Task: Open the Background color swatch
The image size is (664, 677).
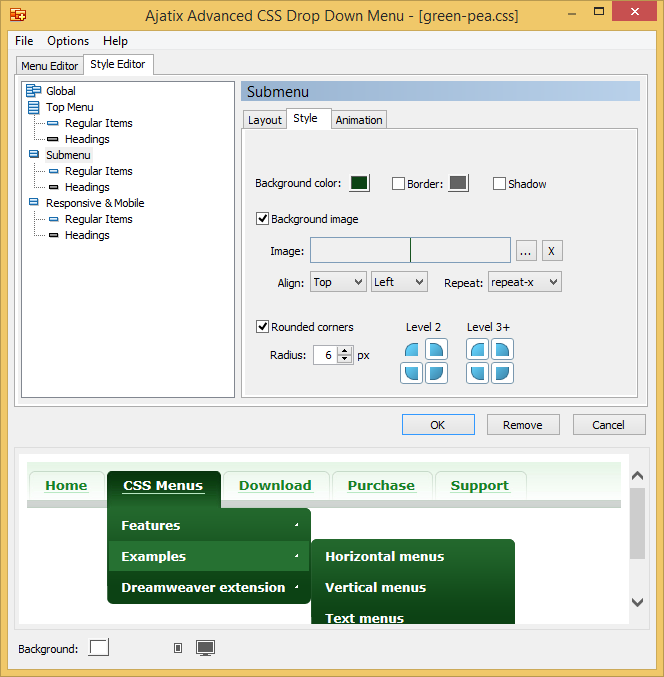Action: point(359,183)
